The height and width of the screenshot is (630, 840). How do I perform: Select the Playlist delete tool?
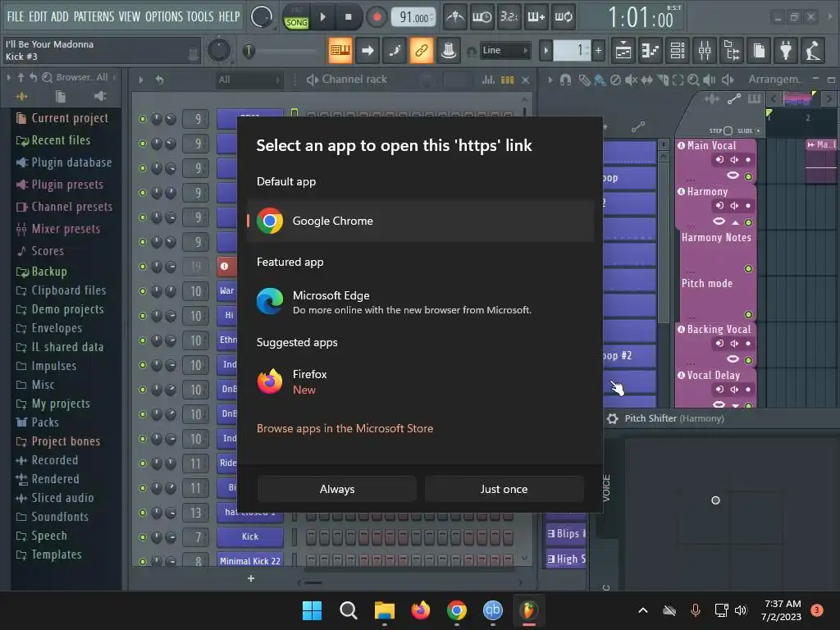(615, 80)
